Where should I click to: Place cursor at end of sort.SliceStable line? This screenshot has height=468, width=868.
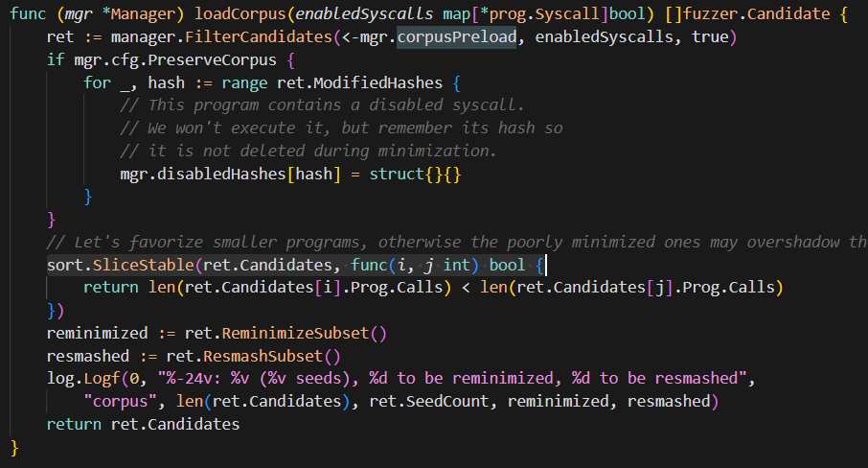coord(546,265)
